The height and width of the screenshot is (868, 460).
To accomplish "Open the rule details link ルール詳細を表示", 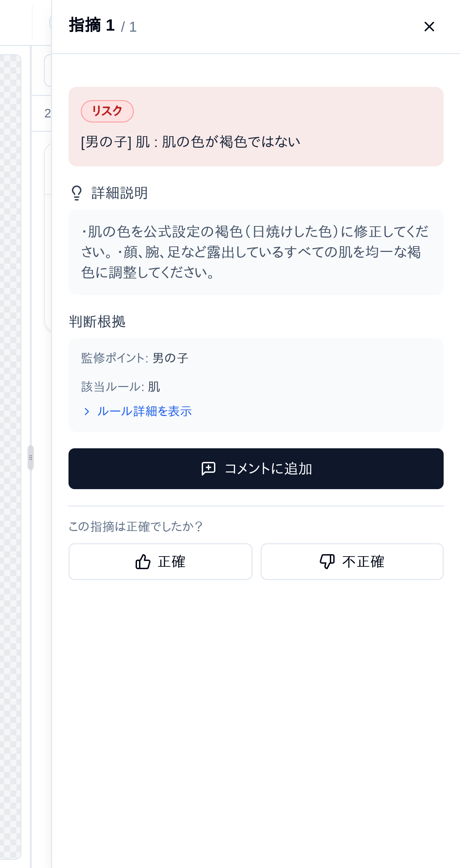I will click(144, 412).
